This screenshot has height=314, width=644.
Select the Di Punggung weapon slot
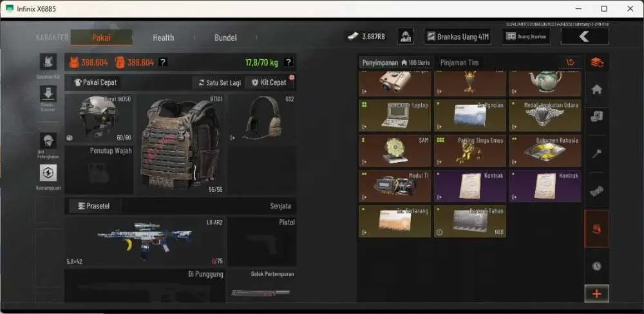145,286
